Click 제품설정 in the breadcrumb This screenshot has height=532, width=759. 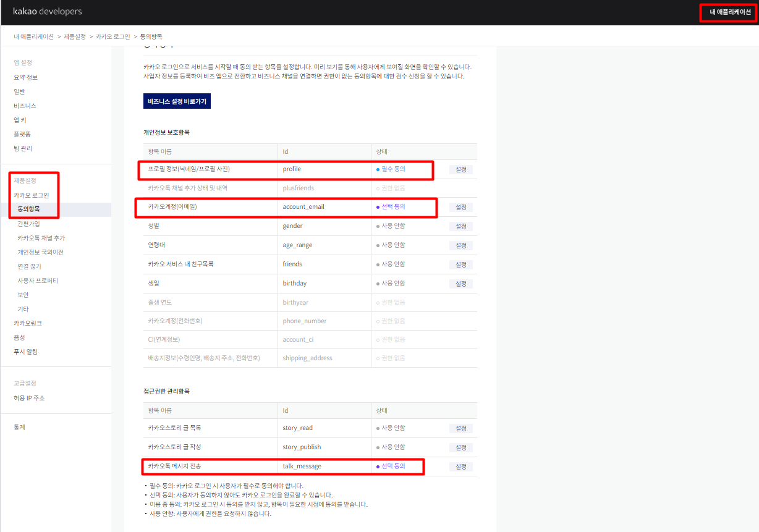pyautogui.click(x=75, y=37)
